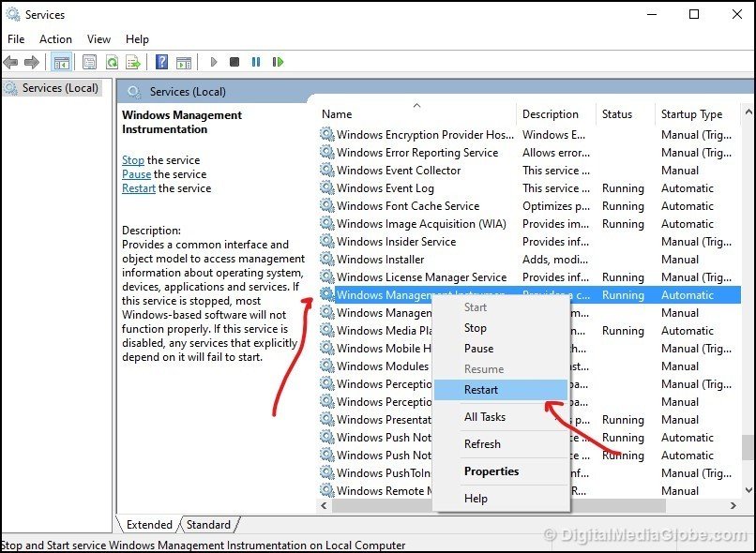
Task: Click Services app icon in title bar
Action: pos(12,14)
